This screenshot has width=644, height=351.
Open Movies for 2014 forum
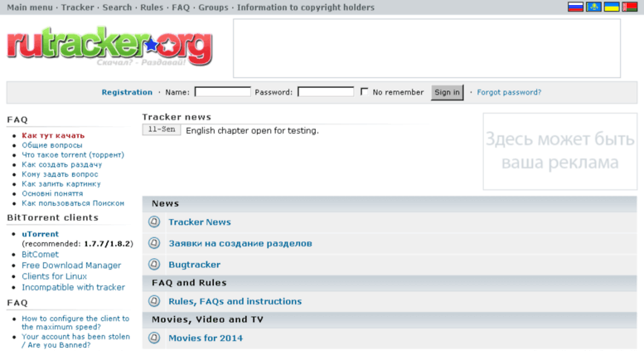[x=206, y=339]
